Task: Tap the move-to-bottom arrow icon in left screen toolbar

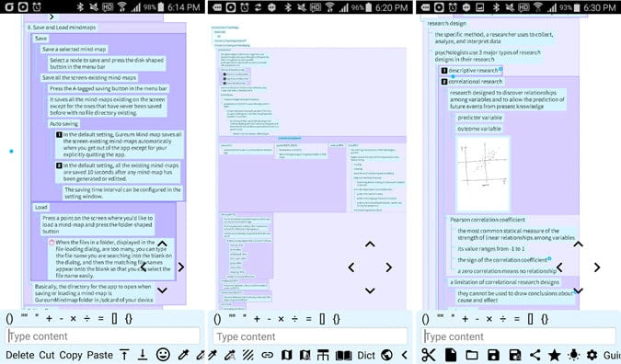Action: pyautogui.click(x=143, y=355)
